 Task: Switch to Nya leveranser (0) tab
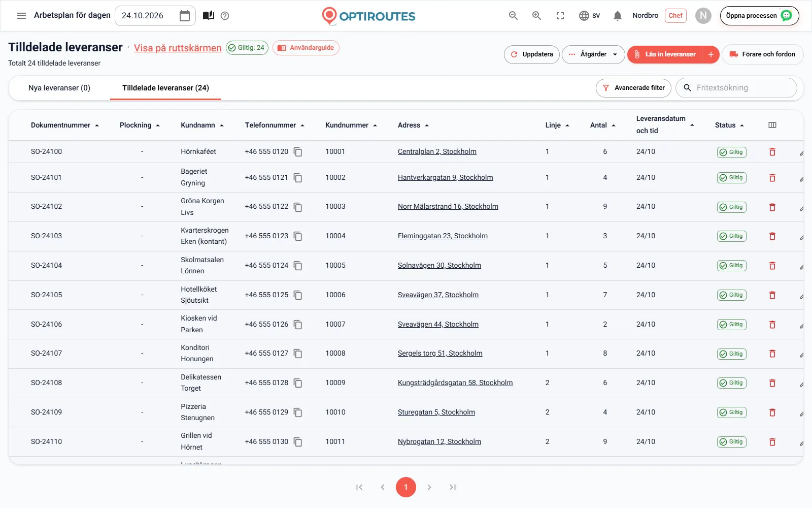(x=59, y=88)
